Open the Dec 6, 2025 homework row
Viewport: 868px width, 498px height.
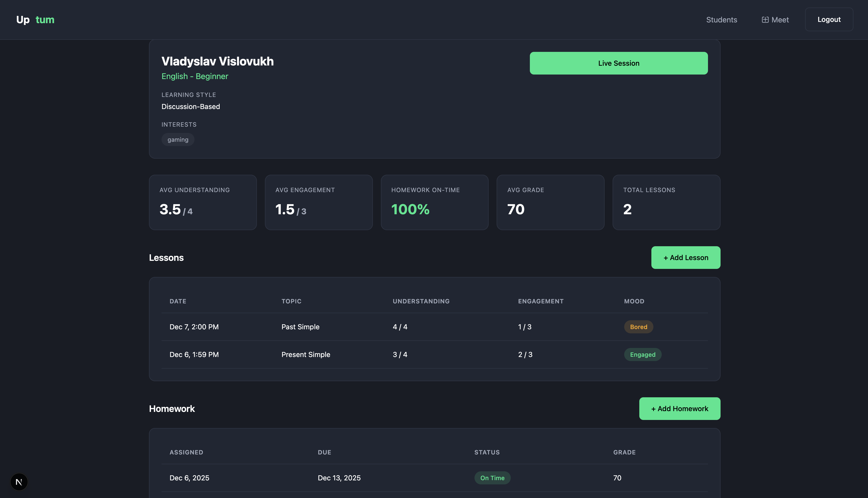pyautogui.click(x=189, y=478)
